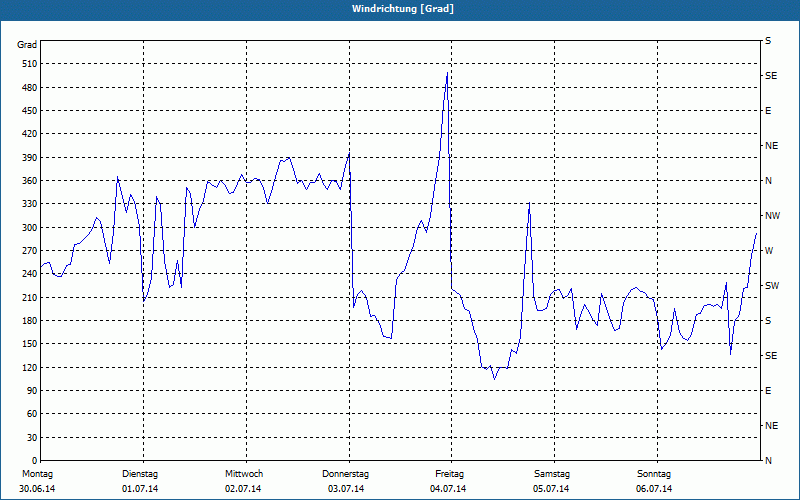Click the Freitag day label
Image resolution: width=800 pixels, height=500 pixels.
click(x=449, y=474)
